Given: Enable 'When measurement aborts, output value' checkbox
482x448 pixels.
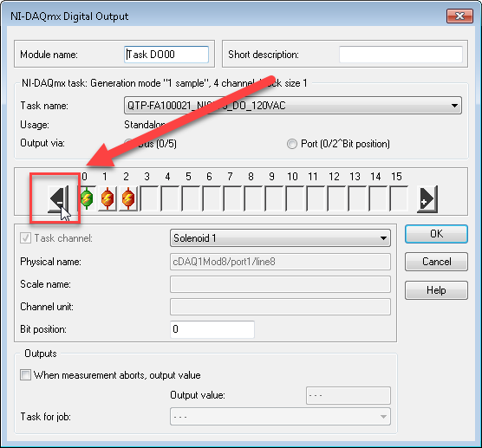Looking at the screenshot, I should (x=25, y=375).
